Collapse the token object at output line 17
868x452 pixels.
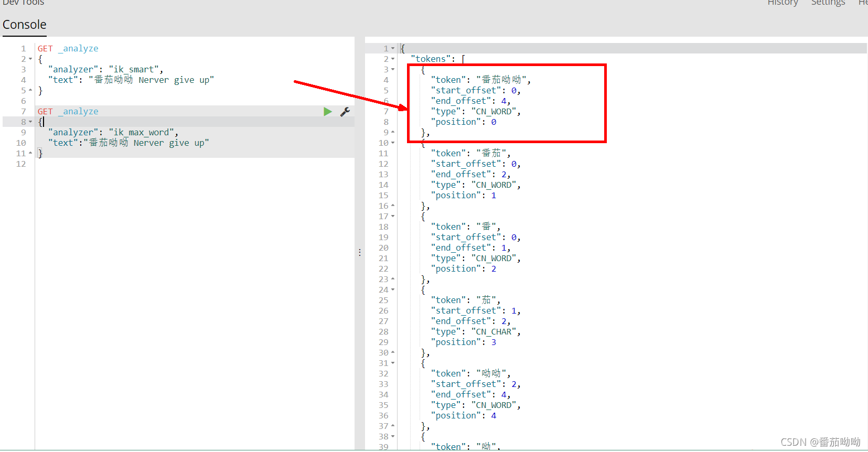click(x=393, y=217)
